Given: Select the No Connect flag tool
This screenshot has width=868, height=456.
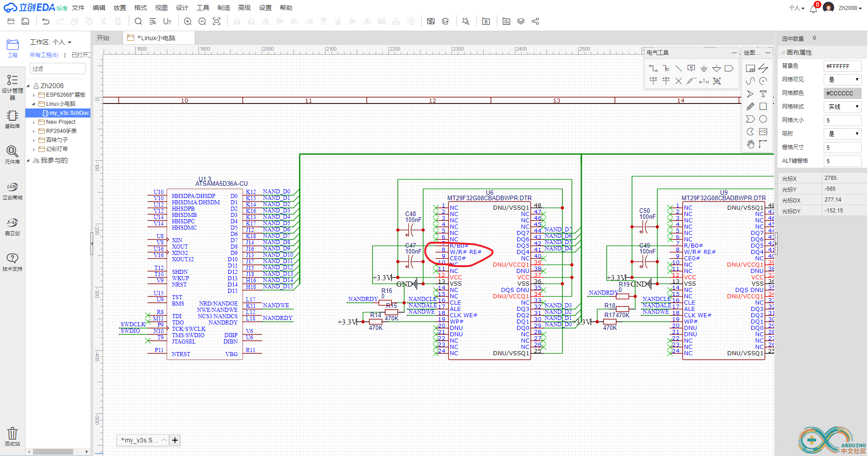Looking at the screenshot, I should coord(679,81).
